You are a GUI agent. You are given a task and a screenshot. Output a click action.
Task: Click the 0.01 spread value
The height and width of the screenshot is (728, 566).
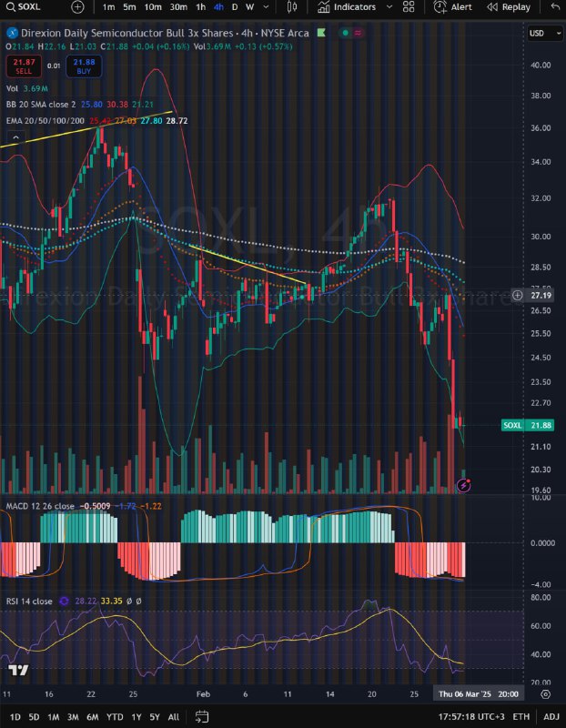[x=54, y=66]
